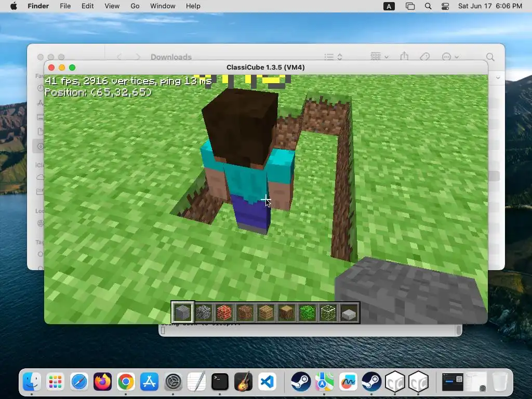Open the Trash in the Dock

499,382
